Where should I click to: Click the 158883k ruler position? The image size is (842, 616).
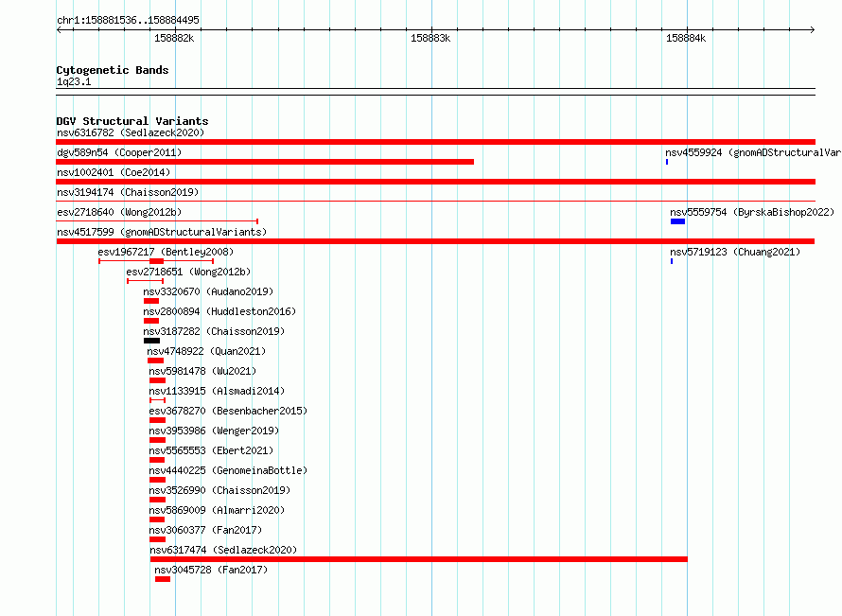430,38
